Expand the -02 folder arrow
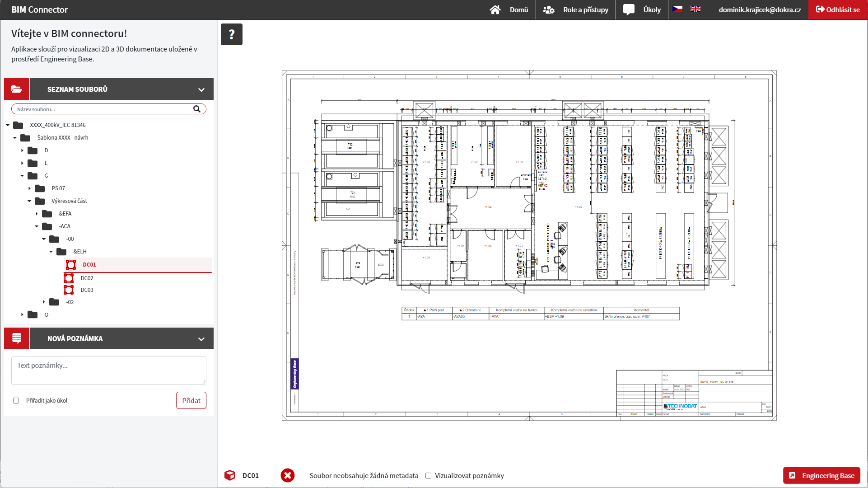The image size is (868, 488). tap(44, 302)
